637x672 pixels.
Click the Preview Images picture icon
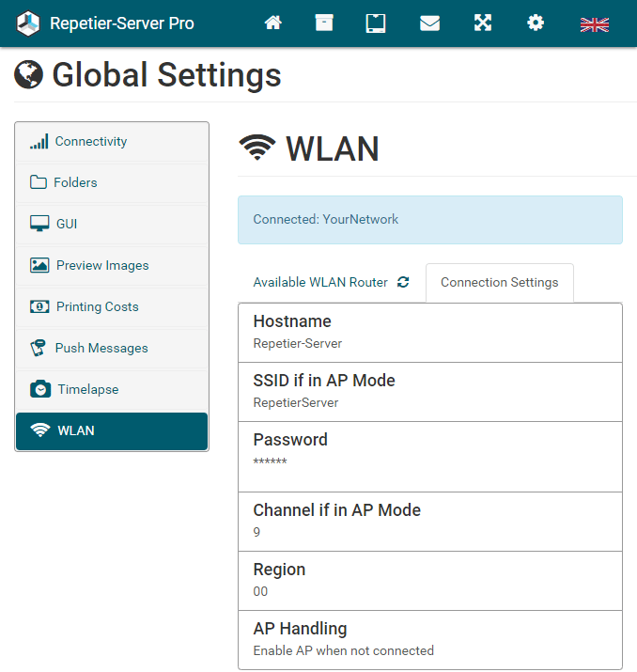coord(39,265)
